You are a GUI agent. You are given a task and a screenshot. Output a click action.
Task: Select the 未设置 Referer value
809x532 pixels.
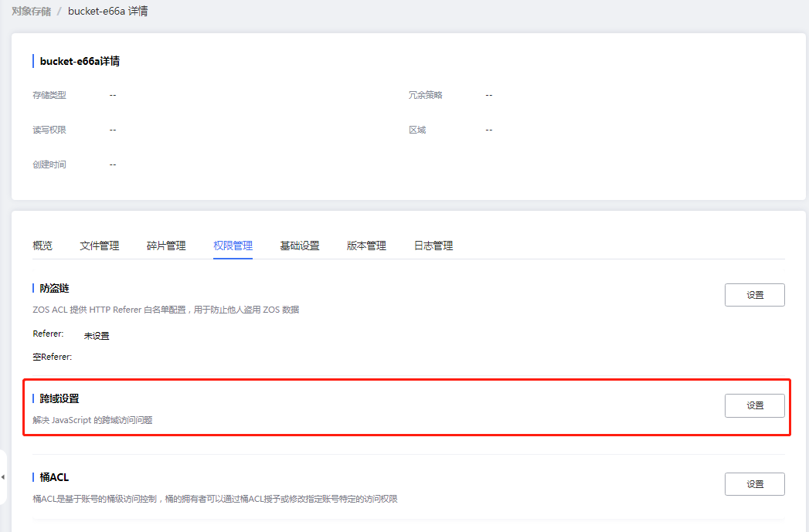pyautogui.click(x=96, y=335)
